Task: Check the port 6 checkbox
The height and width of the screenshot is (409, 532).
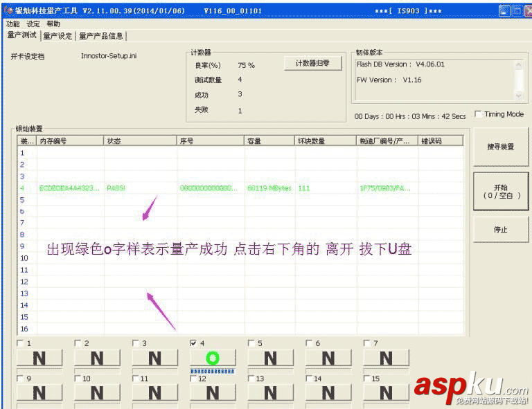Action: coord(309,343)
